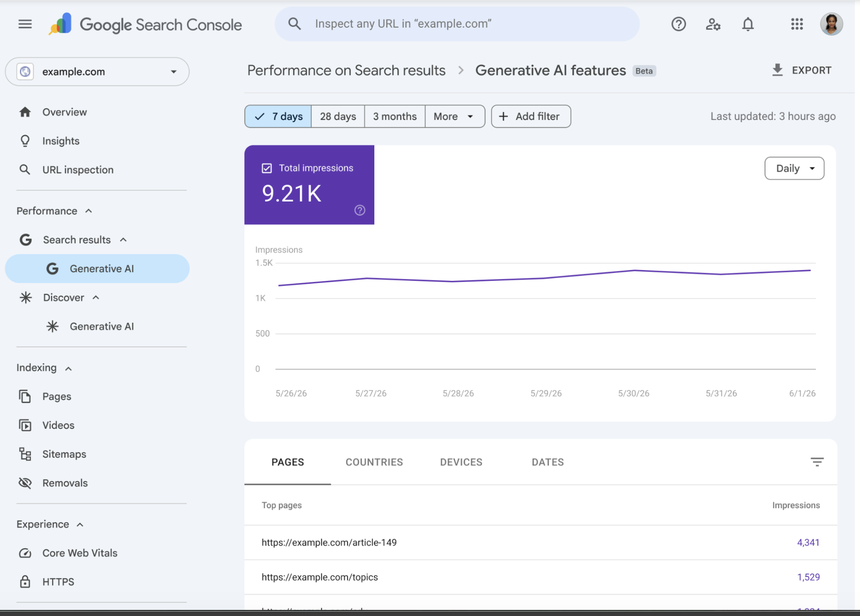Open the Daily granularity dropdown
This screenshot has height=616, width=860.
pos(794,168)
